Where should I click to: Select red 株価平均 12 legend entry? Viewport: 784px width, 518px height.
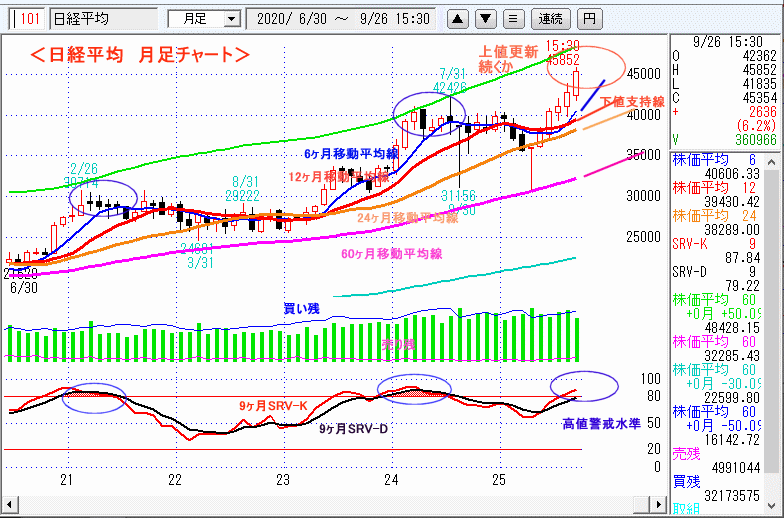[725, 194]
